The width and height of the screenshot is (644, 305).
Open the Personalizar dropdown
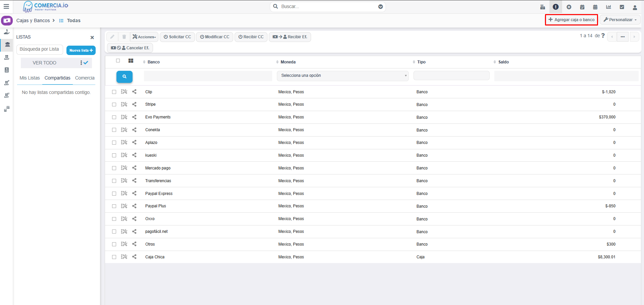[620, 20]
